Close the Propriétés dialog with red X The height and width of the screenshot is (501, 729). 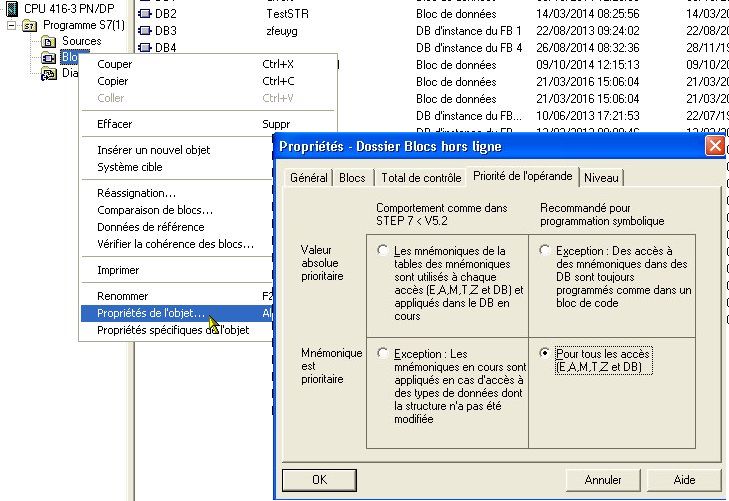pyautogui.click(x=714, y=145)
